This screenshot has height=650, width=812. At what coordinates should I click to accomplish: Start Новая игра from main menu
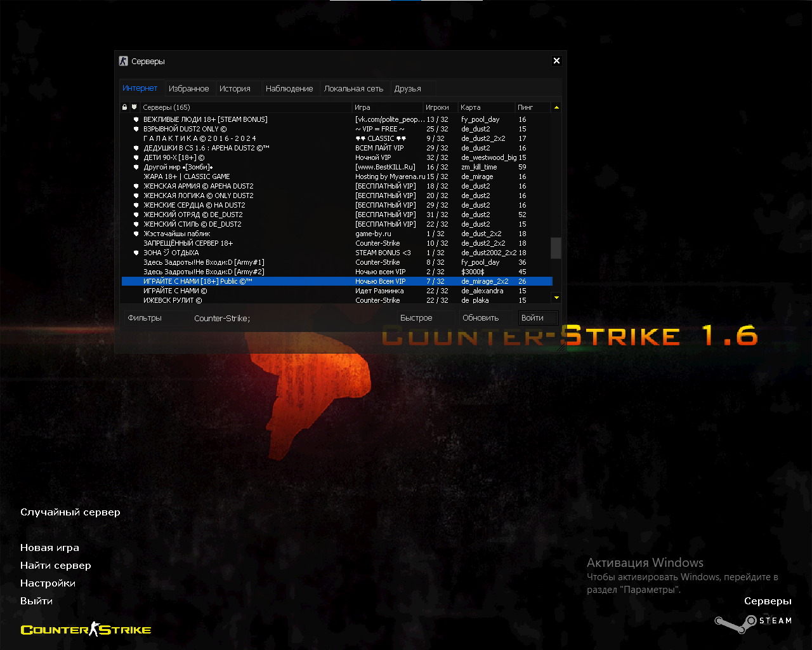[x=49, y=548]
